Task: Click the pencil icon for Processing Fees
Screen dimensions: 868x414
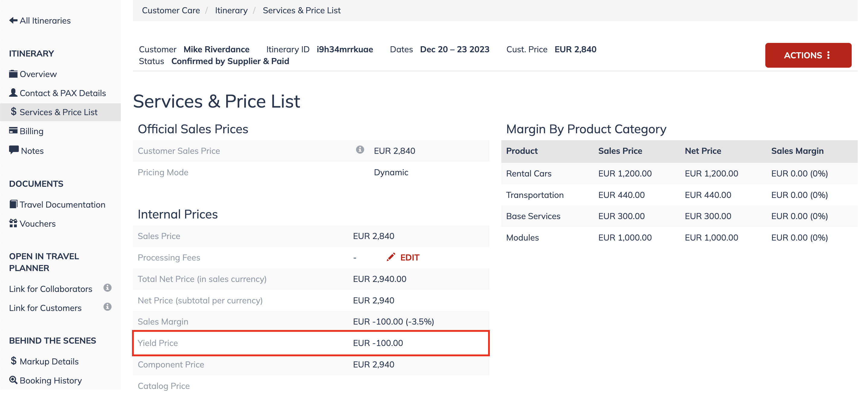Action: (x=391, y=257)
